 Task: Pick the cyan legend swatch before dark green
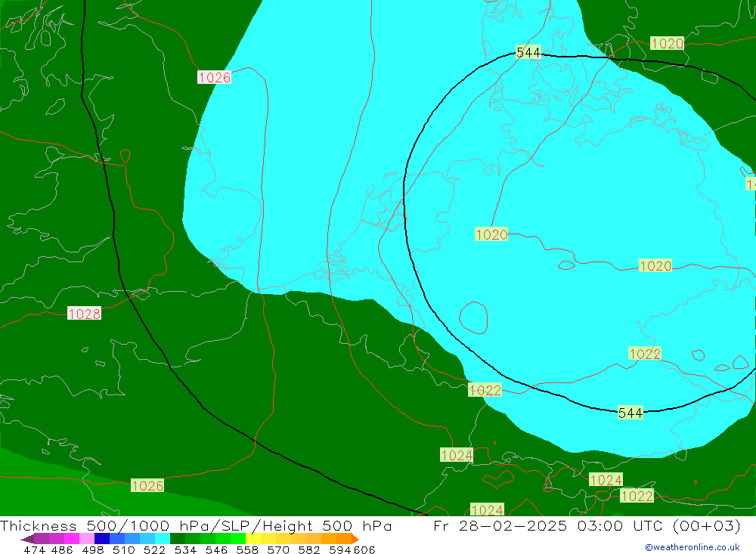point(163,539)
